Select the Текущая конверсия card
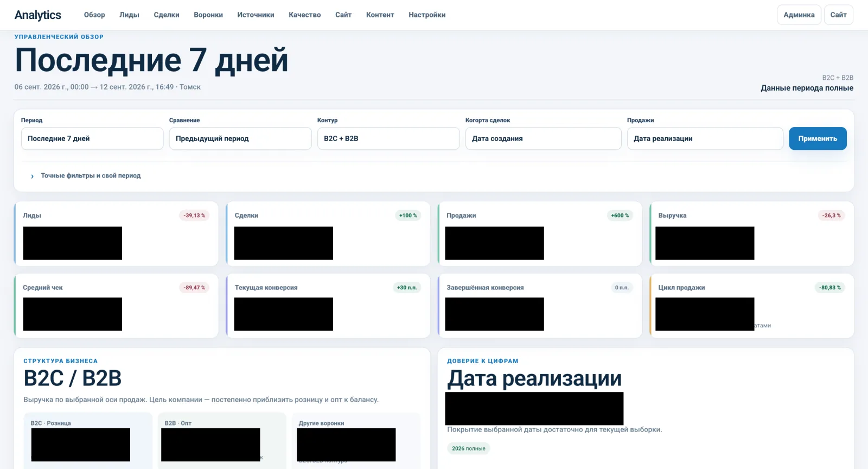Viewport: 868px width, 469px height. (x=328, y=306)
